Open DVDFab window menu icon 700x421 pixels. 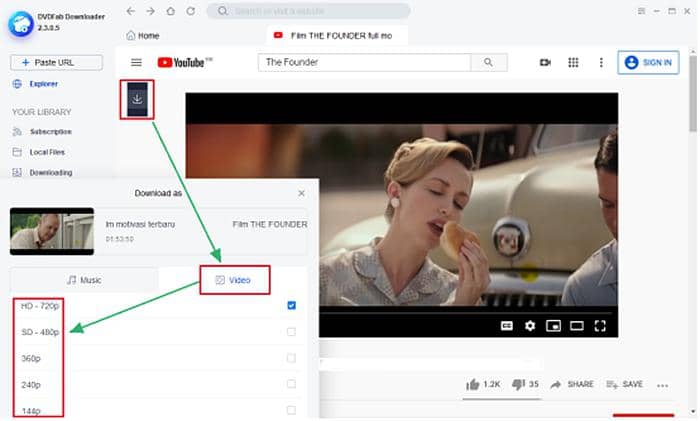pos(642,11)
